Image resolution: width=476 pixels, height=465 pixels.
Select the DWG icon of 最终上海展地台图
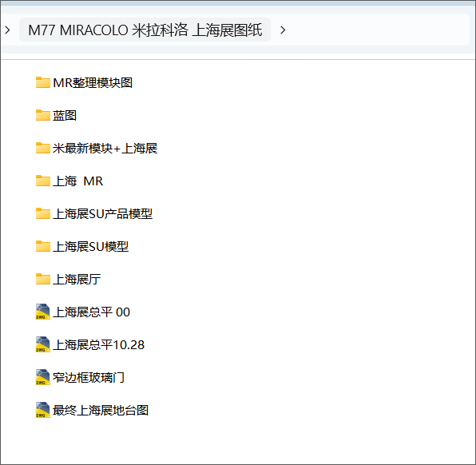click(x=43, y=411)
